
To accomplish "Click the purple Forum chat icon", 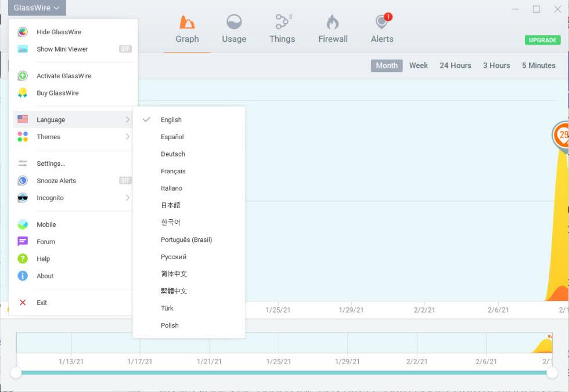I will click(x=23, y=241).
